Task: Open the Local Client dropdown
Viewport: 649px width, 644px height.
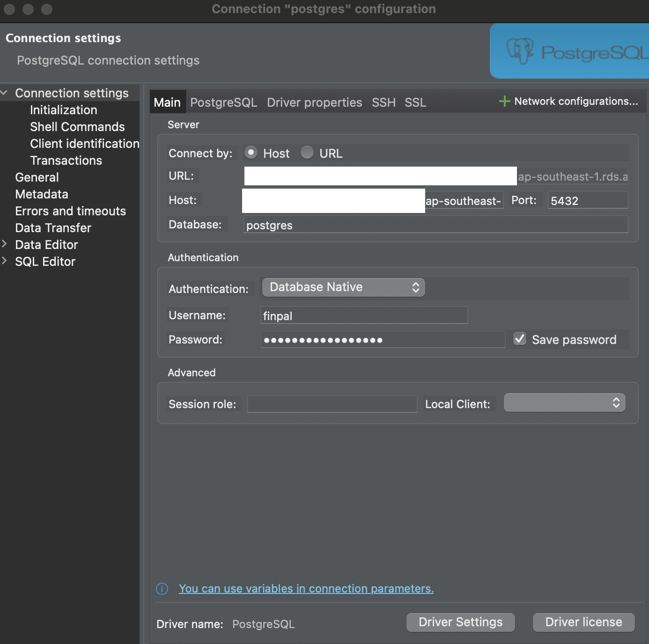Action: [x=564, y=403]
